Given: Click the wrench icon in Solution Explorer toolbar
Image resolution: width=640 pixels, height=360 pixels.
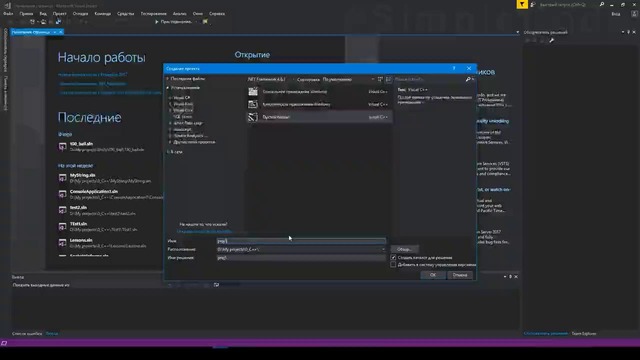Looking at the screenshot, I should click(551, 40).
